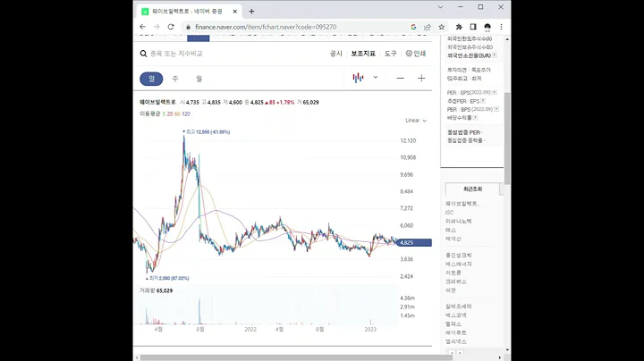The width and height of the screenshot is (644, 361).
Task: Click the 종목 또는 지수비교 search field
Action: pos(176,54)
